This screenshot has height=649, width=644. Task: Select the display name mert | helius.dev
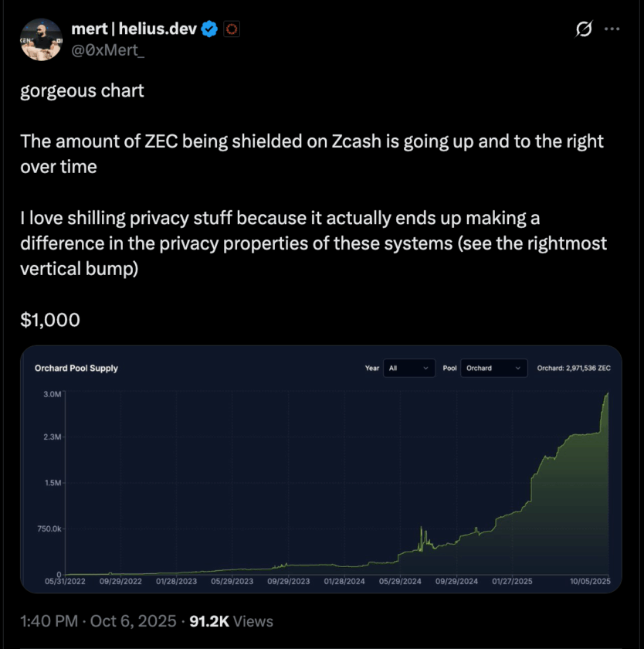click(133, 28)
